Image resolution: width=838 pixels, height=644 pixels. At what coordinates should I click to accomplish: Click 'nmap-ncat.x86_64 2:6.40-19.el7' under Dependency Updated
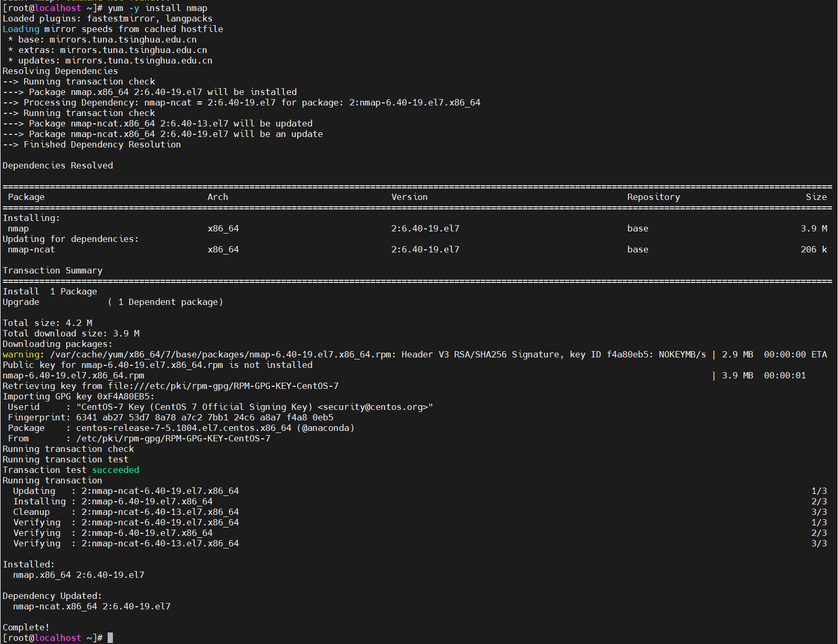[92, 606]
